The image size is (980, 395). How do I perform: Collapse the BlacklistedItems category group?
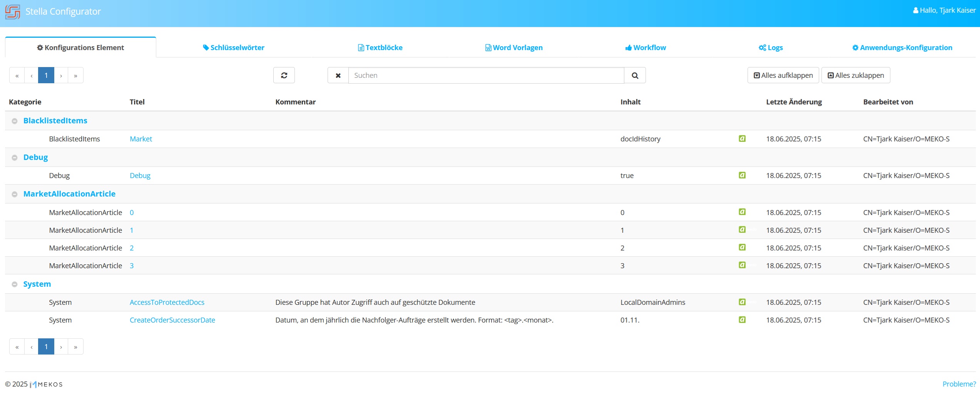(x=15, y=121)
